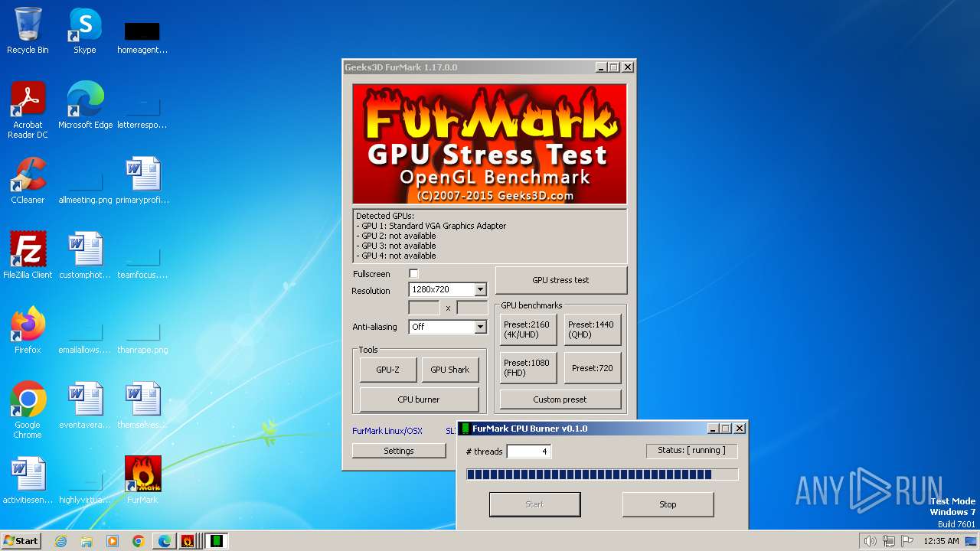The image size is (980, 551).
Task: Click the taskbar clock 12:35 AM
Action: pyautogui.click(x=941, y=541)
